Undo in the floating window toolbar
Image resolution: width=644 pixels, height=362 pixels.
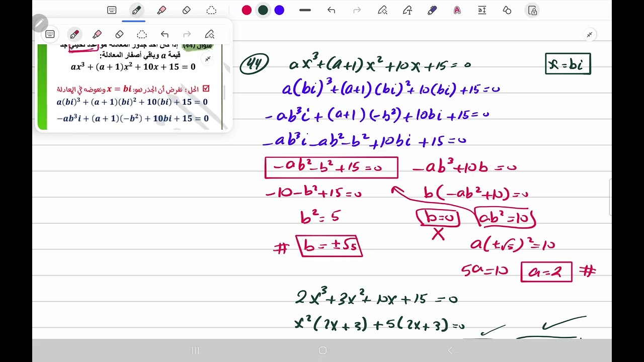(165, 34)
